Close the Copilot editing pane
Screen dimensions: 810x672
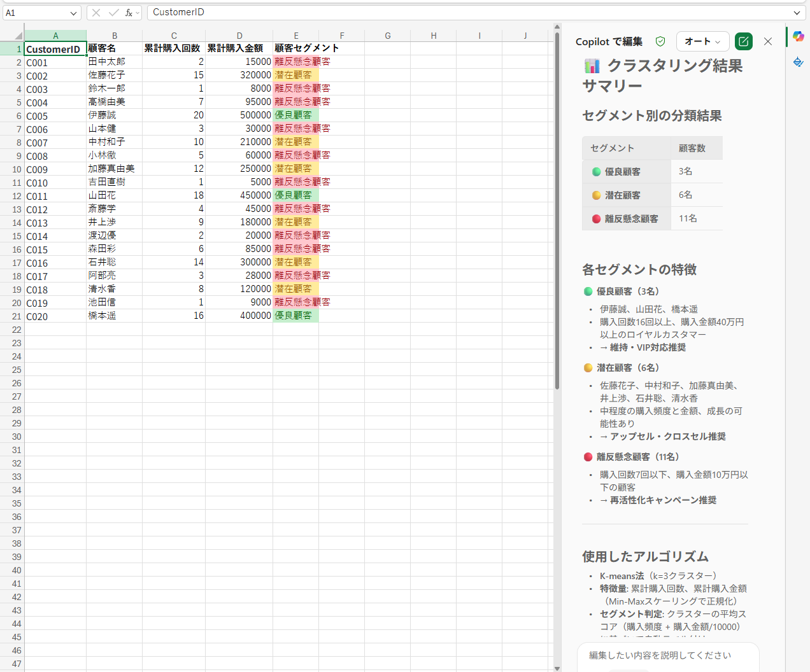[768, 41]
